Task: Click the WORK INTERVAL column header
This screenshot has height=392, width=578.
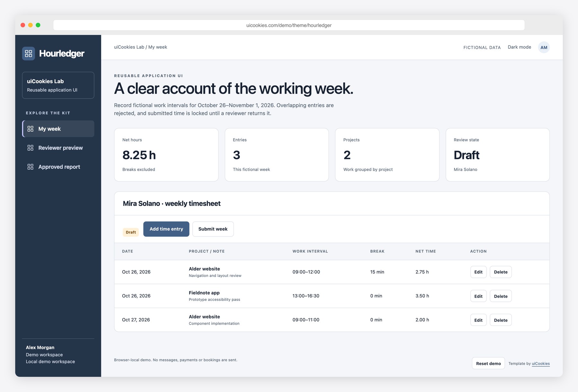Action: pyautogui.click(x=310, y=251)
